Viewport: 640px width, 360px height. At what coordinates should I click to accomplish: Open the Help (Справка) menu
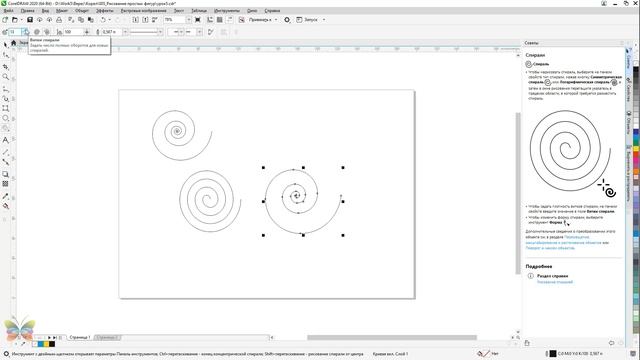click(x=272, y=11)
